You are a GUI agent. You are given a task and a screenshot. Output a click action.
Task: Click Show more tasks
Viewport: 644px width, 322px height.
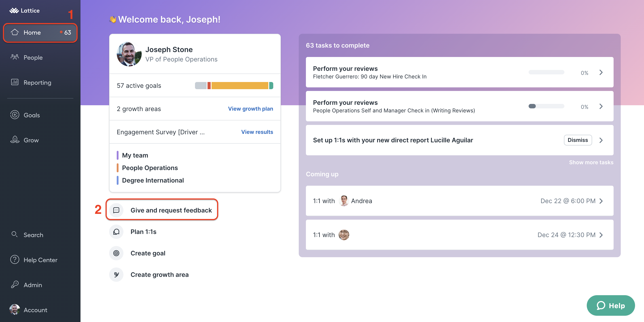(591, 162)
